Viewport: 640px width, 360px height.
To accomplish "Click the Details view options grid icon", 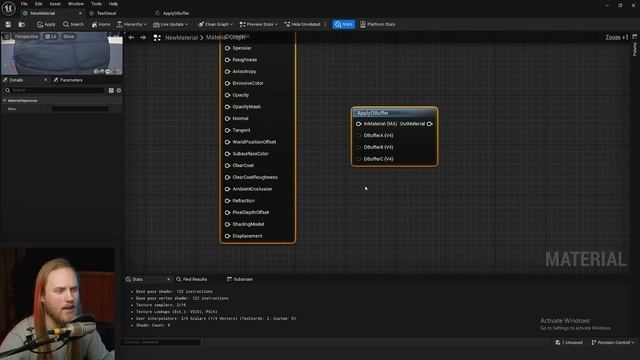I will click(x=111, y=91).
